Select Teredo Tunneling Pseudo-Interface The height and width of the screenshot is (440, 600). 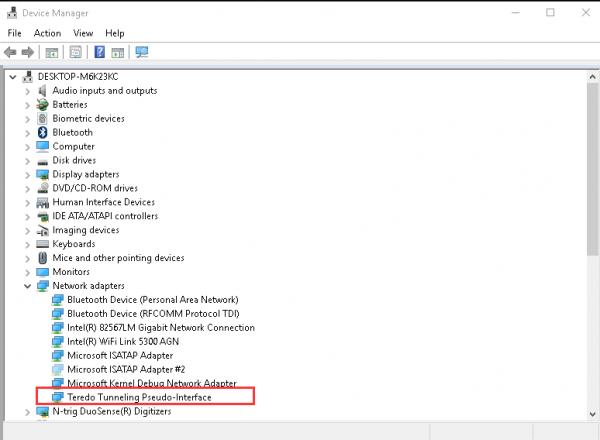pos(139,398)
